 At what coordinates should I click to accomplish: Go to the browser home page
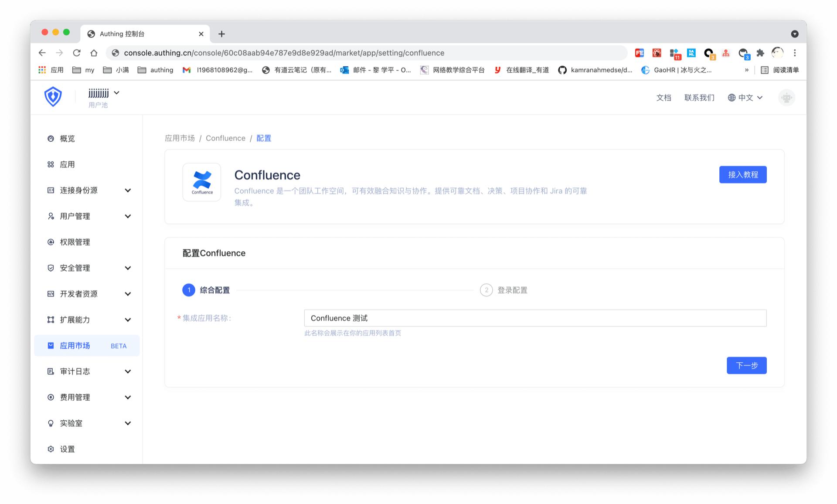tap(94, 53)
